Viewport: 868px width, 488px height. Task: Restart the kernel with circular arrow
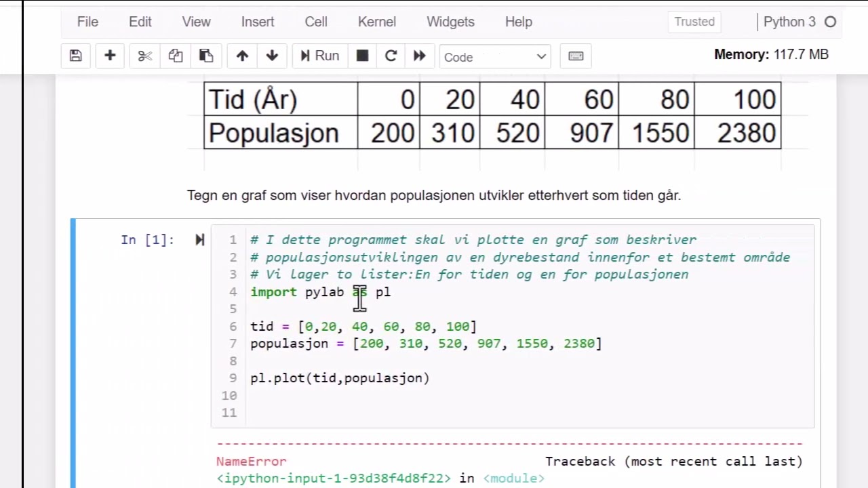391,56
